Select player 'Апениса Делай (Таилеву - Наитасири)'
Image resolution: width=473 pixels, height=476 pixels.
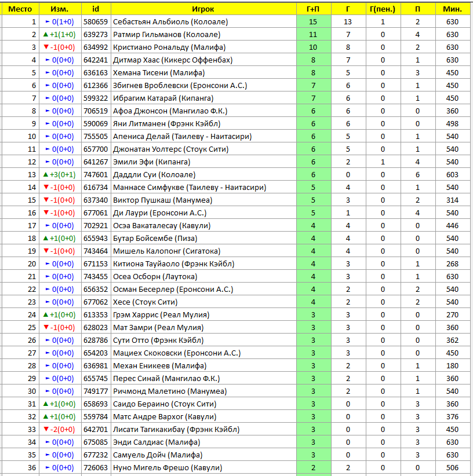[x=183, y=137]
